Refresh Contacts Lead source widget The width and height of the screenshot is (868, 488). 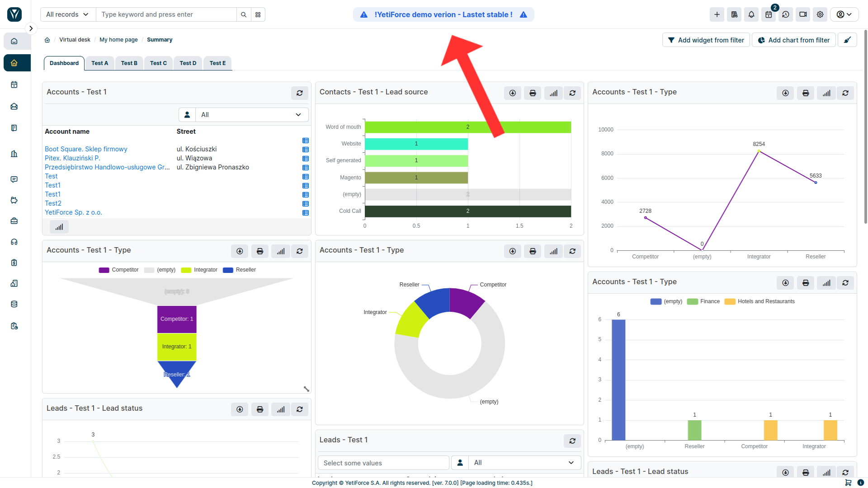[572, 93]
